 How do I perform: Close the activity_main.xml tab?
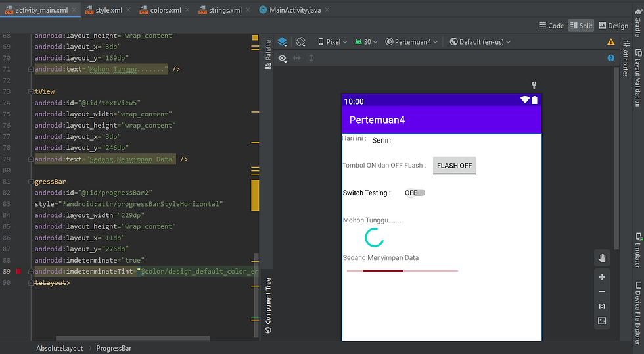pos(74,9)
